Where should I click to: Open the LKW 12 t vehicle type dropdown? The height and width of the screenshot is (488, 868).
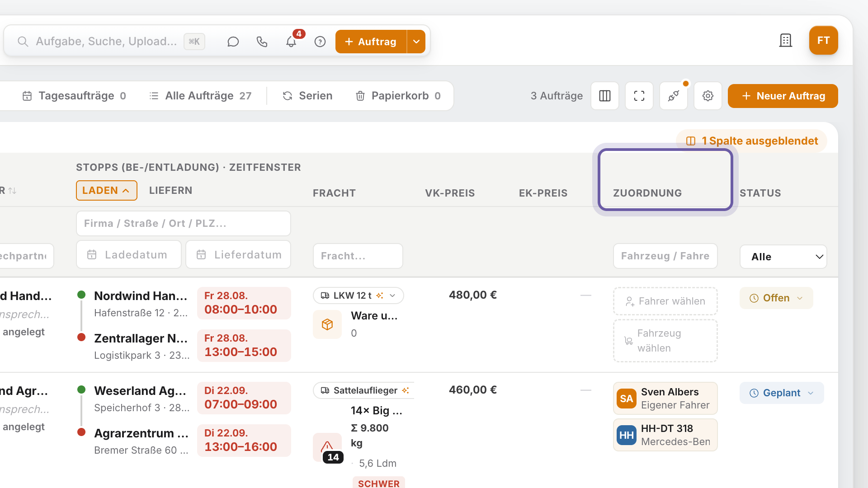[358, 296]
